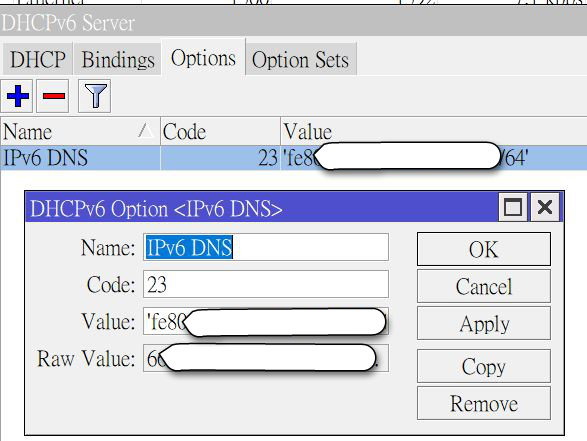Select the code cell showing 23 in the list
Image resolution: width=587 pixels, height=441 pixels.
tap(220, 158)
